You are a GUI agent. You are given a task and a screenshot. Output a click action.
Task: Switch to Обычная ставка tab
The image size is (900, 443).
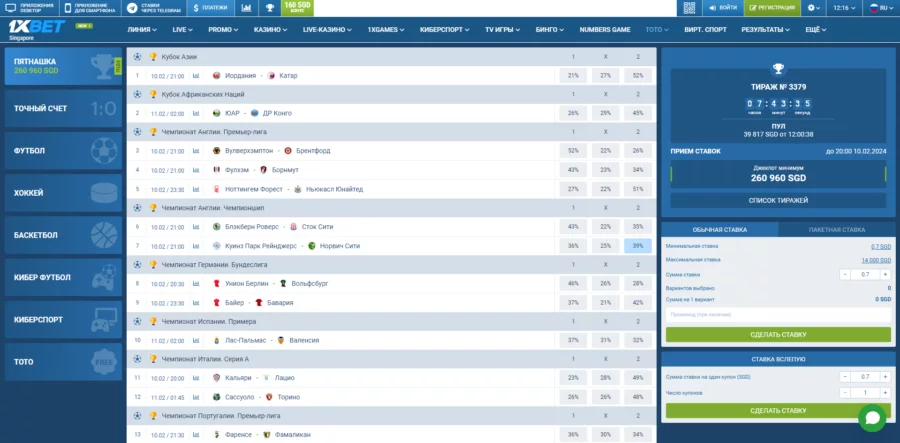coord(720,230)
